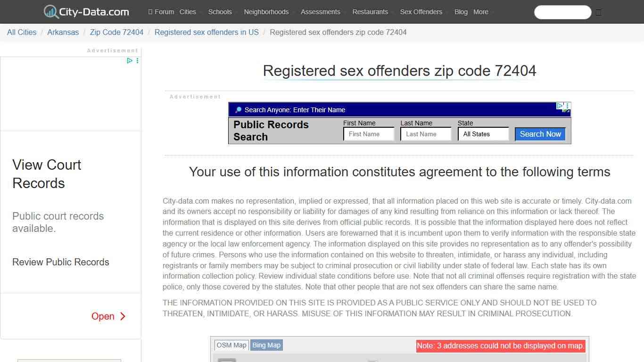Expand the Schools navigation menu
Viewport: 644px width, 362px height.
point(220,12)
